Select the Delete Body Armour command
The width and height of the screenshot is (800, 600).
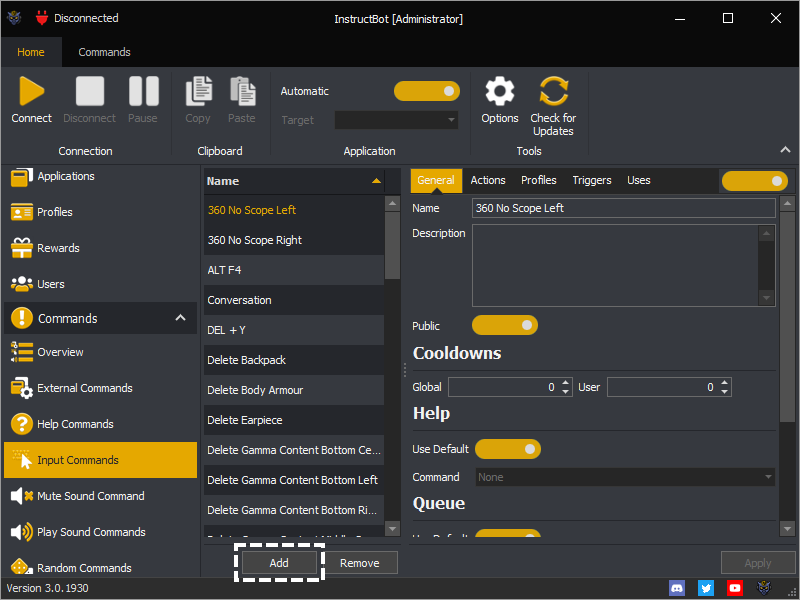294,390
